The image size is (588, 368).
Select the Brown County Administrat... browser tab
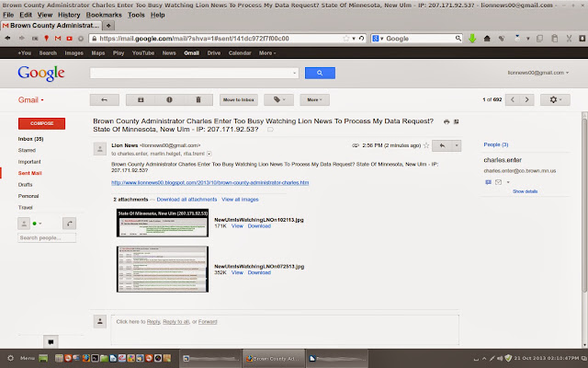(x=51, y=26)
